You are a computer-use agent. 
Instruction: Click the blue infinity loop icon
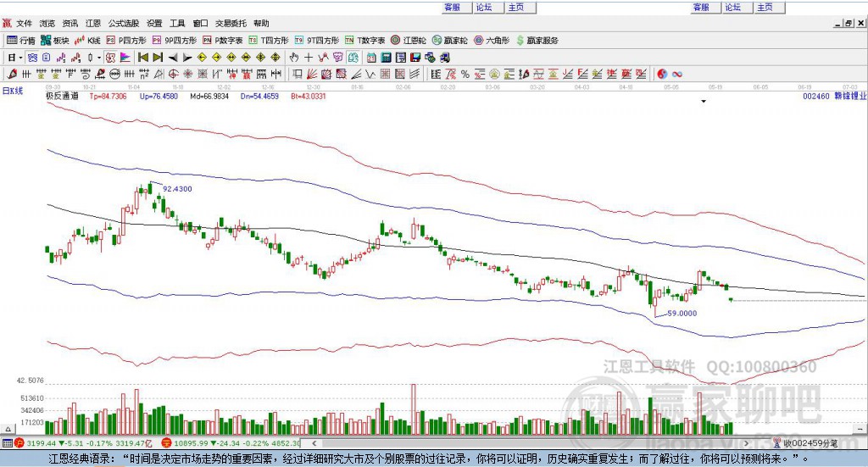[677, 74]
